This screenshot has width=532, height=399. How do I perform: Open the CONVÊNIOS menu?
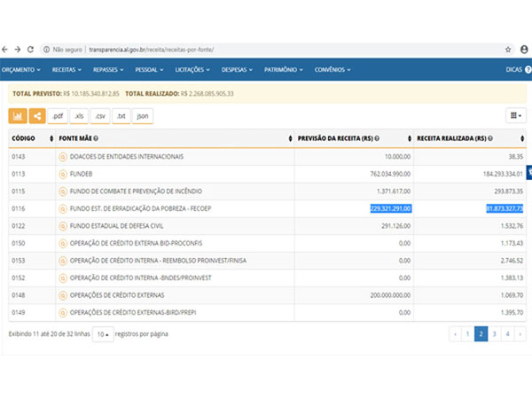(x=332, y=69)
